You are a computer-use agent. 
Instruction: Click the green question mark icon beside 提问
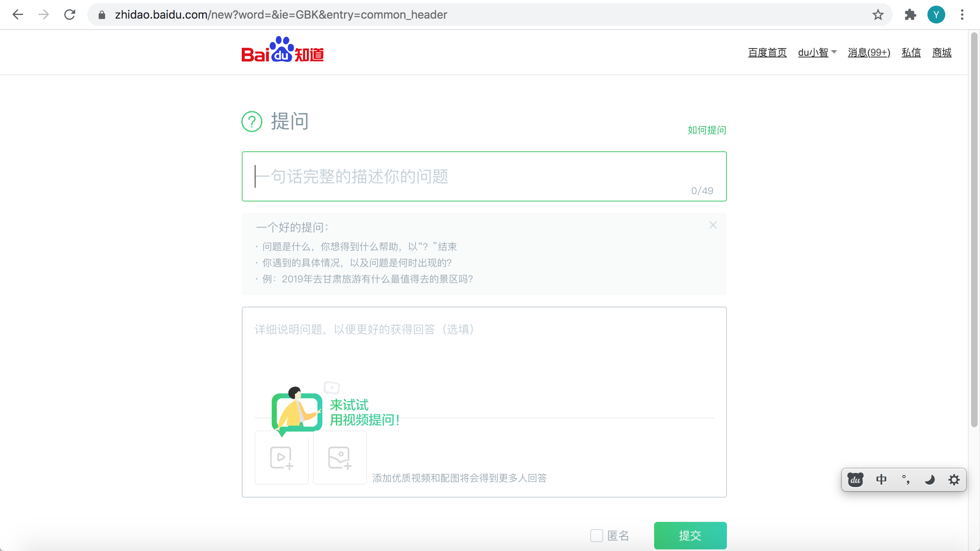click(252, 121)
